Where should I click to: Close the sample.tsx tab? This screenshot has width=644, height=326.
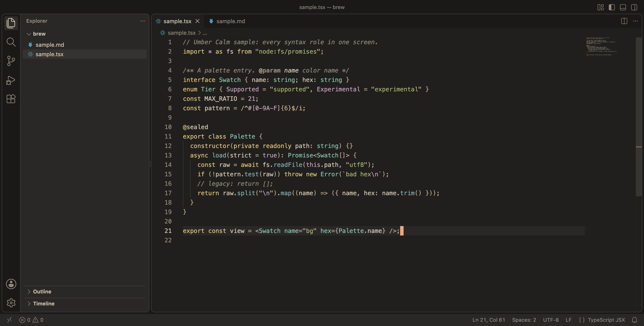(197, 21)
